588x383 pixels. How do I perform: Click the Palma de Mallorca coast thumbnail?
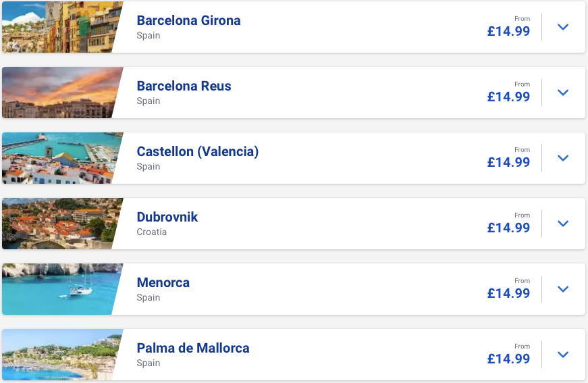tap(59, 355)
